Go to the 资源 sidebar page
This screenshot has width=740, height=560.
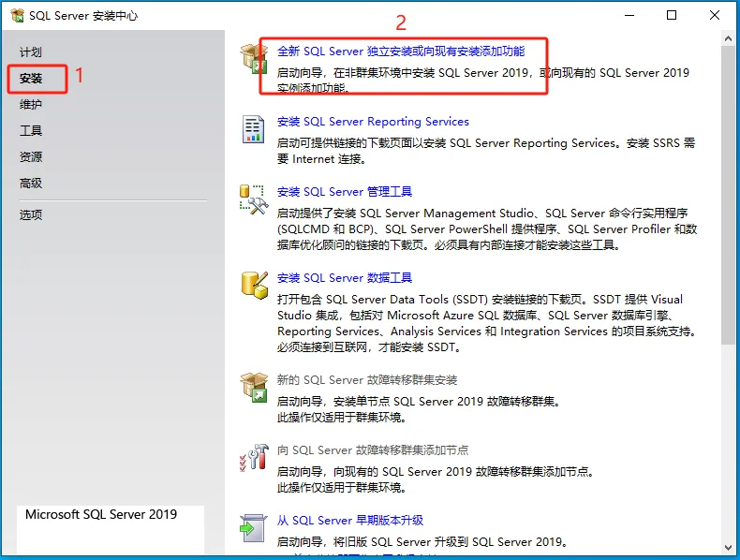[31, 156]
